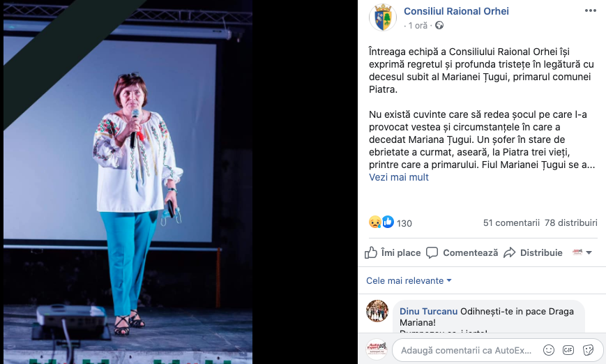The width and height of the screenshot is (606, 364).
Task: Like the post with Îmi place
Action: coord(393,252)
